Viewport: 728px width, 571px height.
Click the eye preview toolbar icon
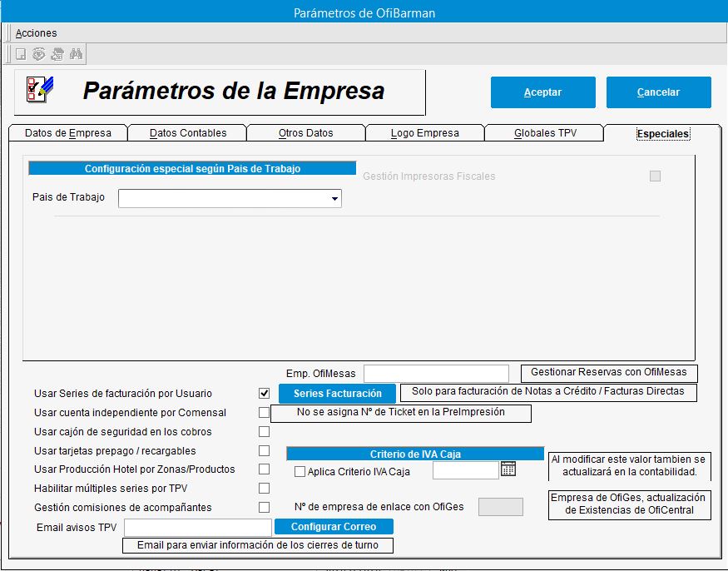38,54
